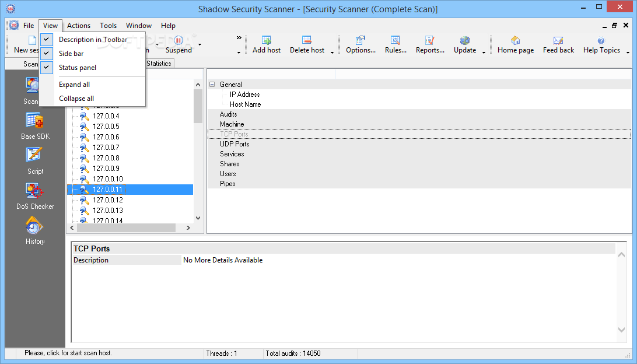Select the Users row
The height and width of the screenshot is (364, 637).
[x=419, y=174]
